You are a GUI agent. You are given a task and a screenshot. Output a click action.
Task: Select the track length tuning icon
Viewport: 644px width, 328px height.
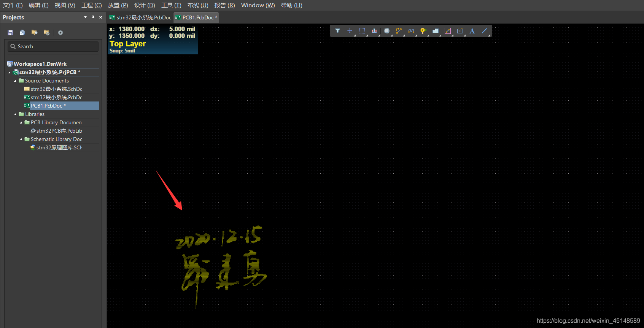(x=411, y=31)
